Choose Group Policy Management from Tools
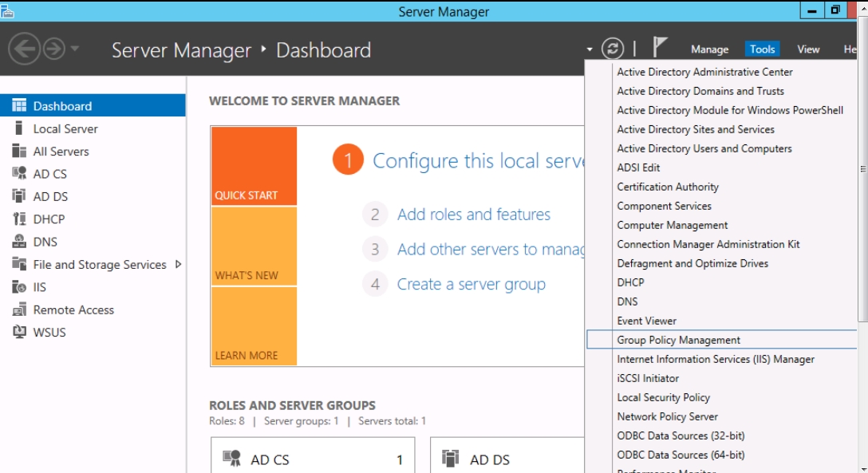This screenshot has height=473, width=868. [678, 340]
